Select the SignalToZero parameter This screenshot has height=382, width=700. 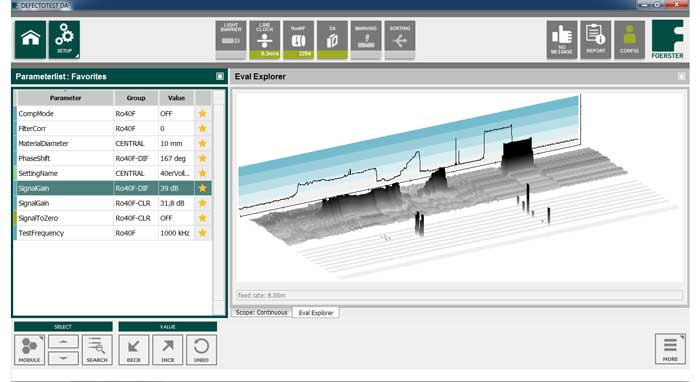pyautogui.click(x=113, y=218)
